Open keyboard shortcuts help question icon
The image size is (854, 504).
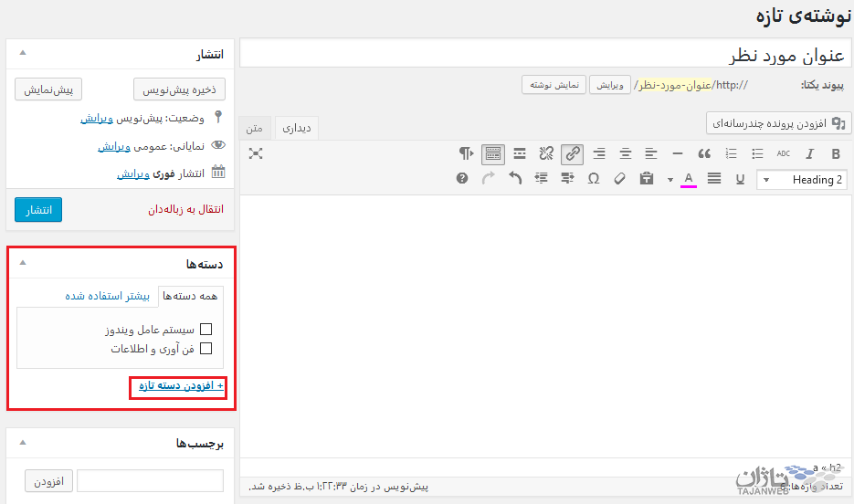click(462, 179)
